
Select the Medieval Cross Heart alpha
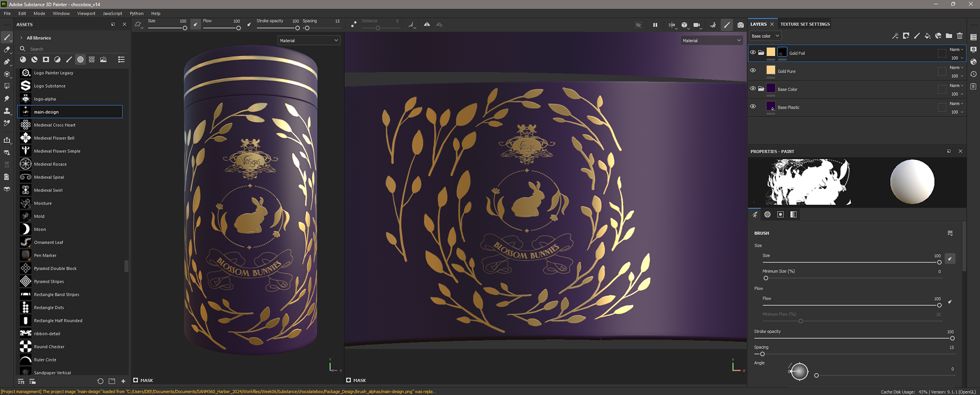[70, 125]
